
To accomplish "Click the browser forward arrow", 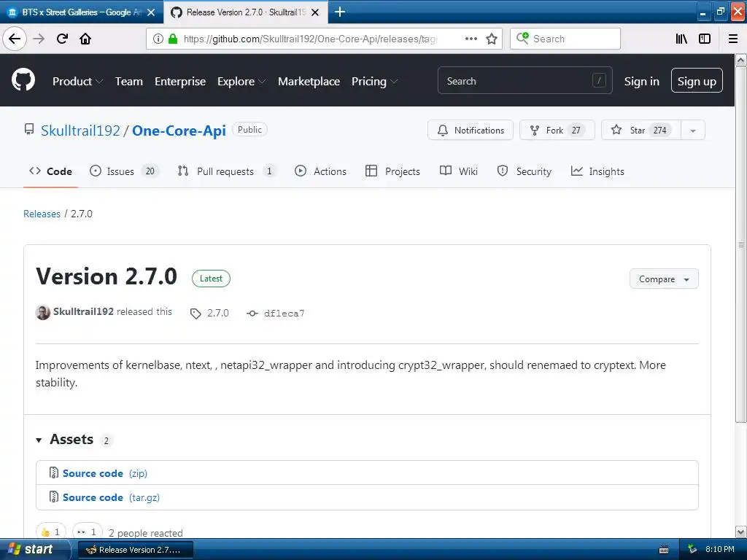I will coord(39,39).
